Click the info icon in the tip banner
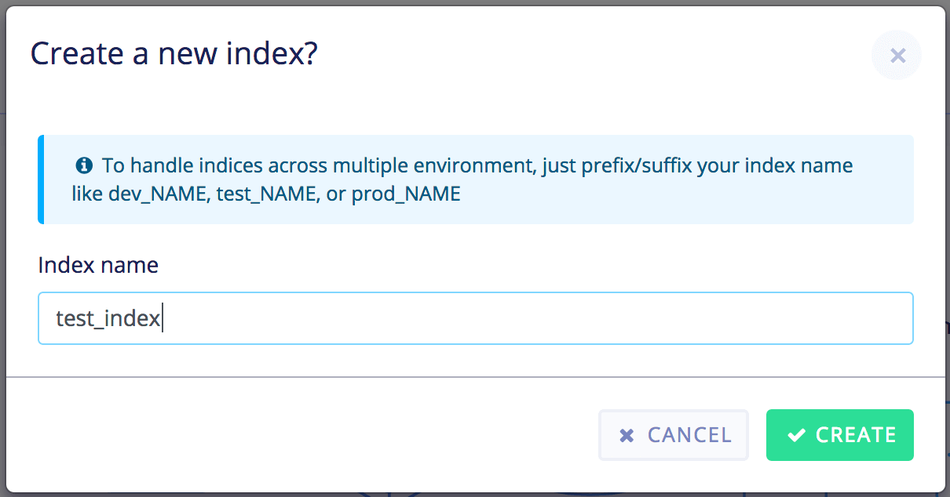 [84, 165]
